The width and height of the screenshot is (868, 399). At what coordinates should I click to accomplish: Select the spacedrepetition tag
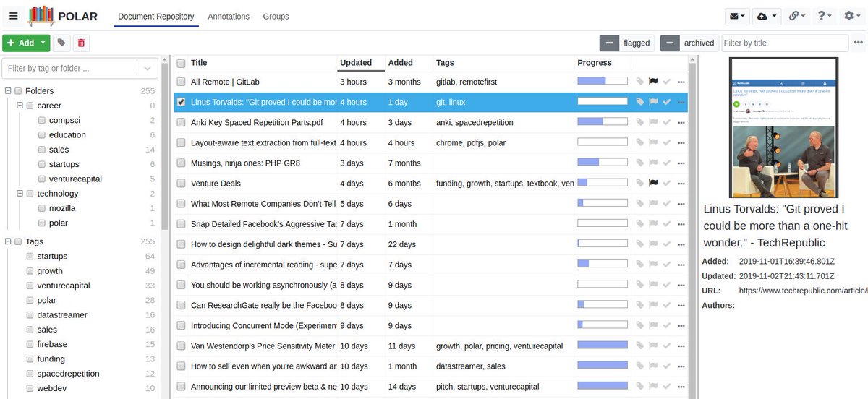(x=68, y=374)
